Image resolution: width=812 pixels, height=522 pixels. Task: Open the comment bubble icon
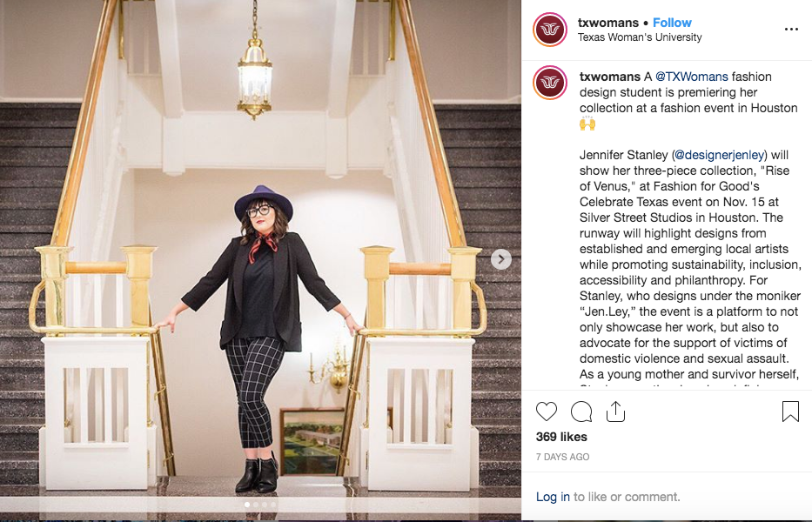(x=581, y=412)
